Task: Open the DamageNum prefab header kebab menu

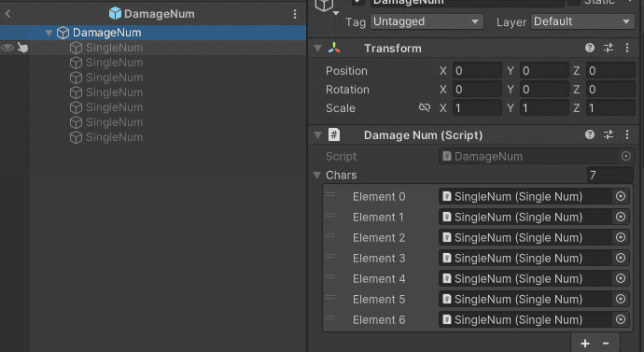Action: pyautogui.click(x=295, y=14)
